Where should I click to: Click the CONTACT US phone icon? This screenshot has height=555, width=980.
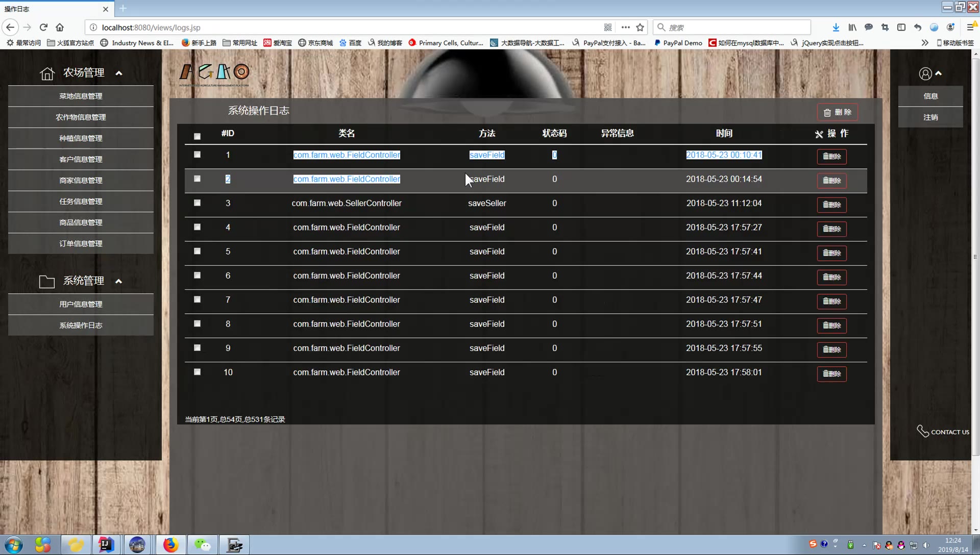(x=922, y=431)
